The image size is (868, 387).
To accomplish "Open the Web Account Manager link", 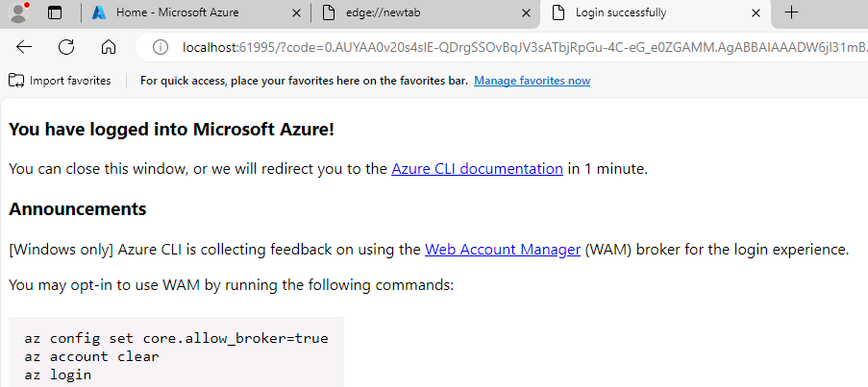I will pyautogui.click(x=503, y=250).
